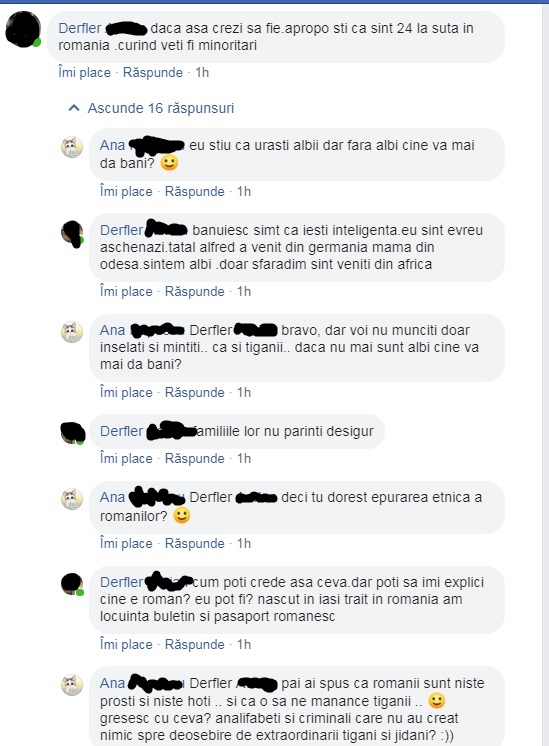Reply to Derfler's 'evreu aschenazi' comment

click(x=195, y=291)
